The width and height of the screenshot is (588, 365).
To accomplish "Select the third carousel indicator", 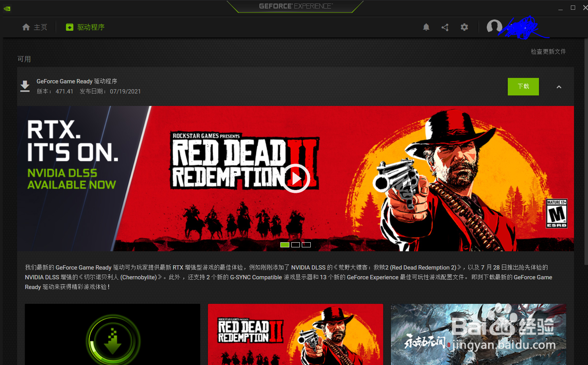I will pos(306,245).
